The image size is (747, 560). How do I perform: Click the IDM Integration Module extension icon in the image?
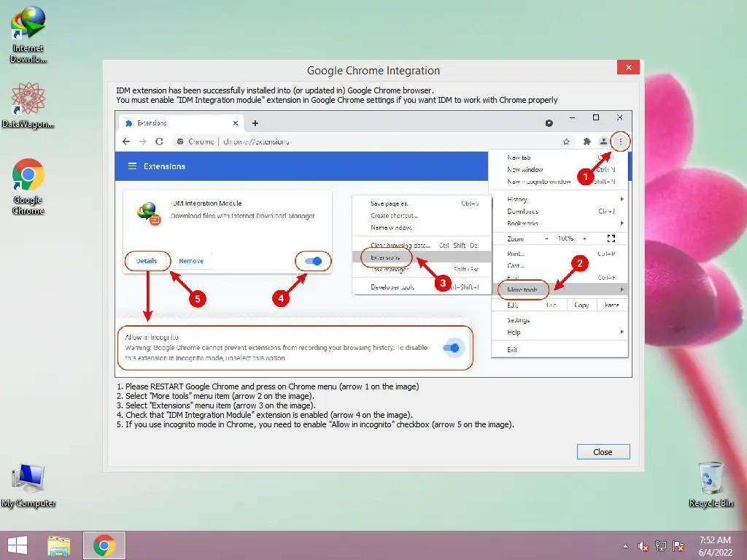pyautogui.click(x=149, y=213)
